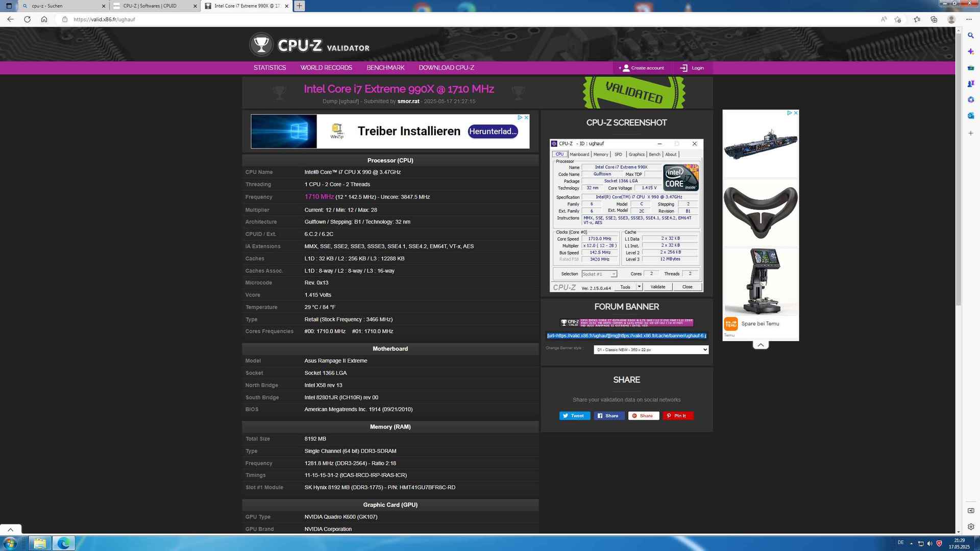Collapse the Temu ad with chevron
Screen dimensions: 980x551
[x=761, y=345]
